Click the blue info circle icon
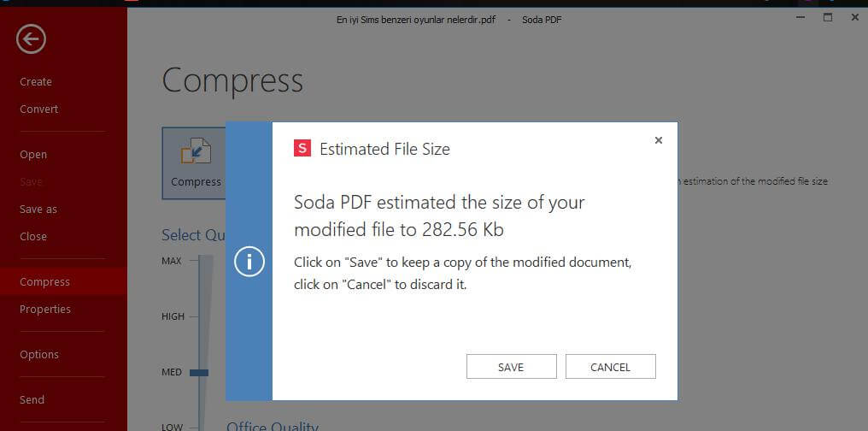The width and height of the screenshot is (868, 431). coord(249,262)
